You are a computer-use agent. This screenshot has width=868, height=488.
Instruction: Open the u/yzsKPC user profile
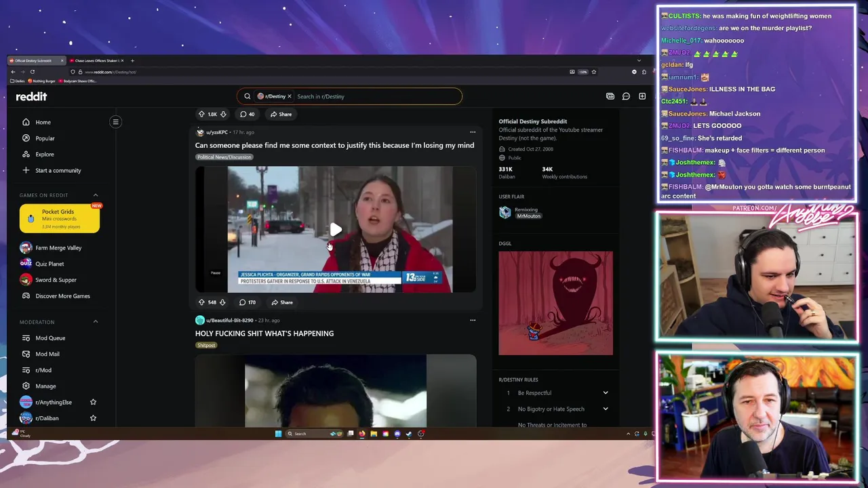tap(216, 132)
